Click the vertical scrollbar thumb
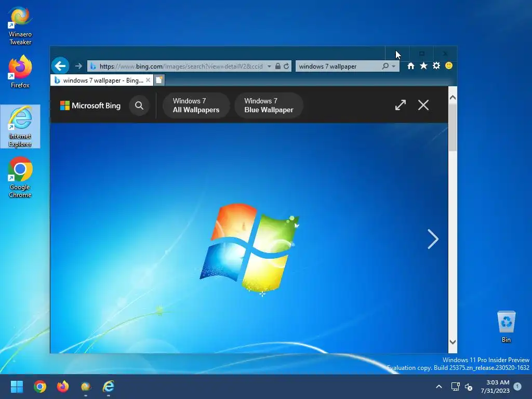This screenshot has width=532, height=399. click(453, 127)
